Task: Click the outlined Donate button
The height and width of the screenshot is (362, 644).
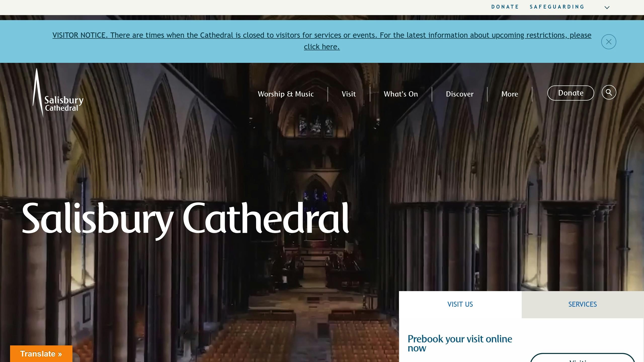Action: (x=571, y=93)
